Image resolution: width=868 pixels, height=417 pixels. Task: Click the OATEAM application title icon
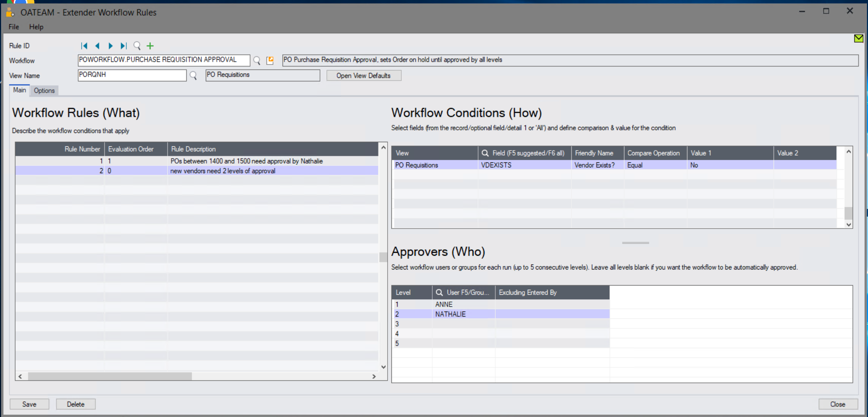coord(10,12)
